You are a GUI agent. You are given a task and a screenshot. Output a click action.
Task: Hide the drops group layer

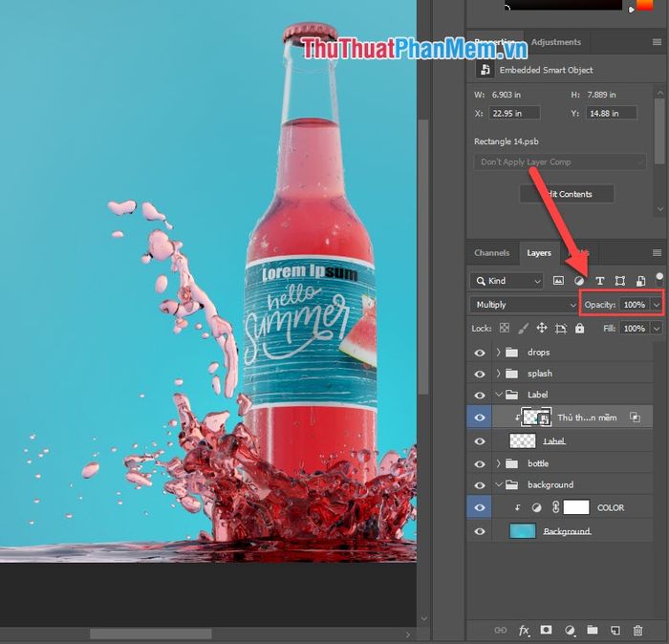coord(481,353)
